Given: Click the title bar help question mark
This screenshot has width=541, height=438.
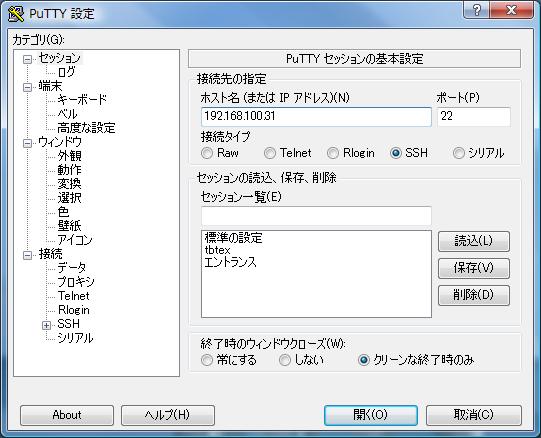Looking at the screenshot, I should (477, 10).
